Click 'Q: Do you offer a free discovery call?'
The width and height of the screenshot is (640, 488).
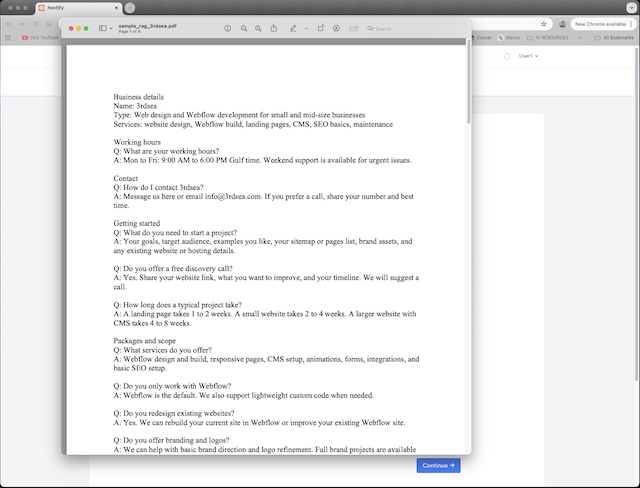(173, 268)
